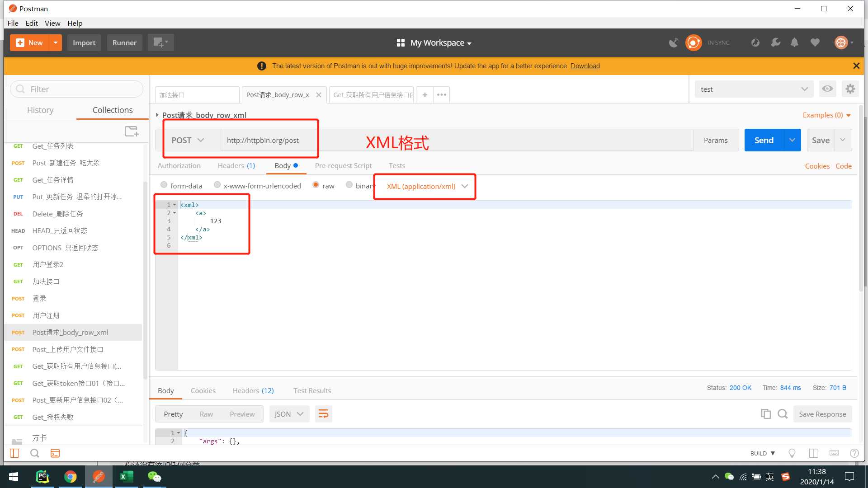Open the POST method dropdown

point(188,140)
